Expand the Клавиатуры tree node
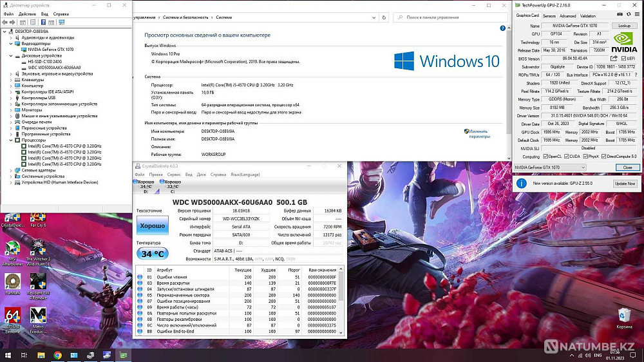Viewport: 644px width, 362px height. tap(11, 80)
